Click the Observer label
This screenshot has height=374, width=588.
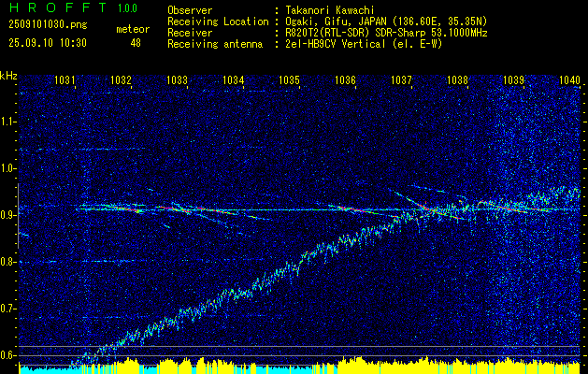(x=190, y=10)
